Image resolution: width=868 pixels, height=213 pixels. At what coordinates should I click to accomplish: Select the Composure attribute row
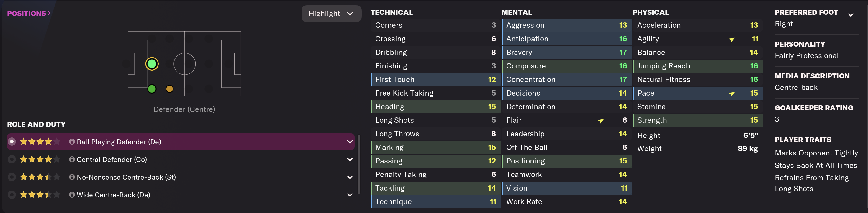[x=566, y=66]
